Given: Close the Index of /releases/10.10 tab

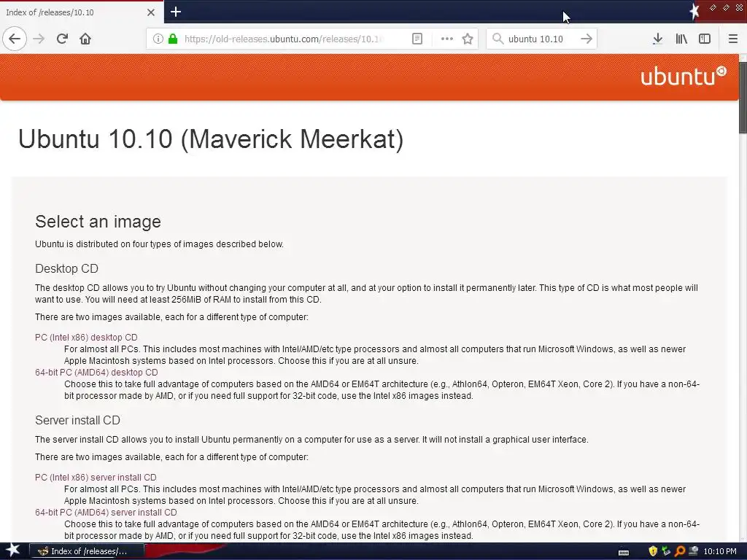Looking at the screenshot, I should pyautogui.click(x=151, y=12).
